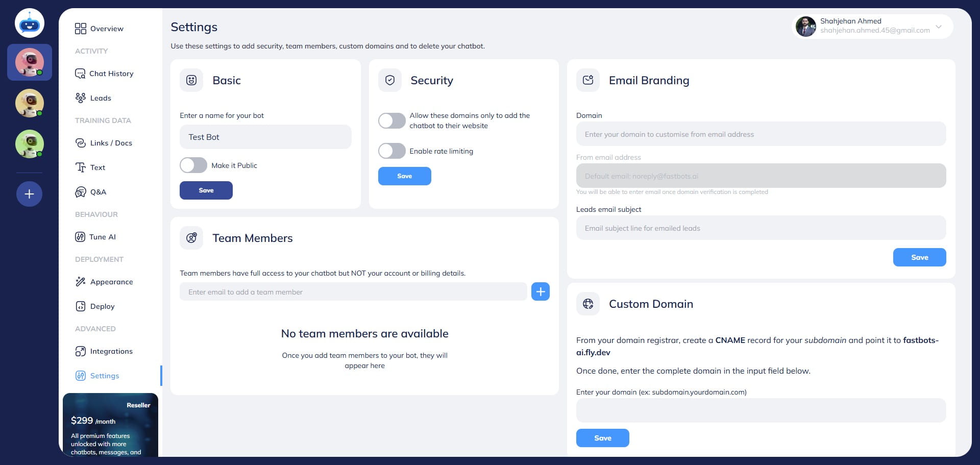Image resolution: width=980 pixels, height=465 pixels.
Task: Toggle the Make it Public switch
Action: 193,165
